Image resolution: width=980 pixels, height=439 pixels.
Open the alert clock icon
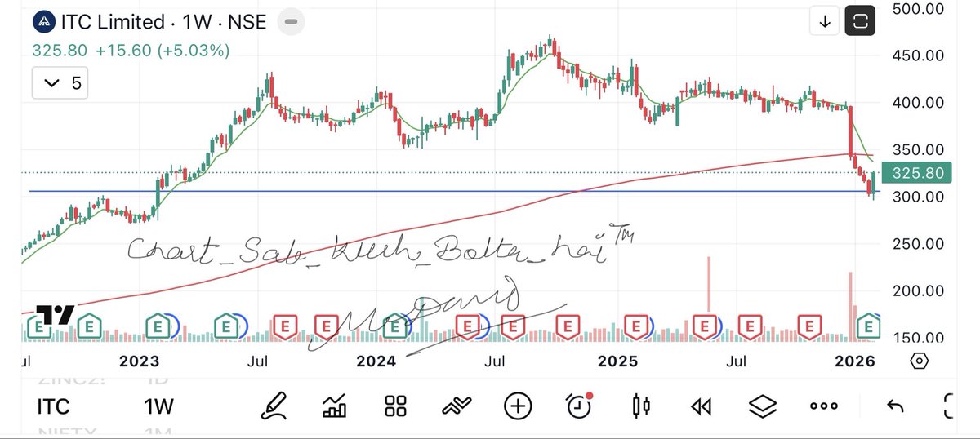click(579, 404)
